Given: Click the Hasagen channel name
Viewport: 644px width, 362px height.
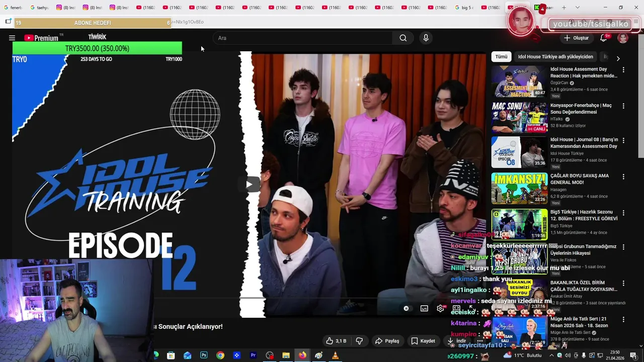Looking at the screenshot, I should [x=558, y=190].
